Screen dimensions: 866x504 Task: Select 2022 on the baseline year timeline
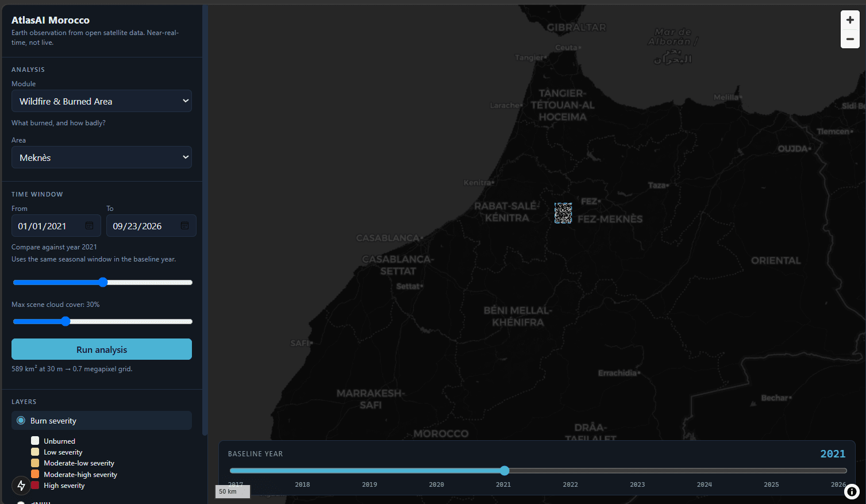(x=571, y=484)
